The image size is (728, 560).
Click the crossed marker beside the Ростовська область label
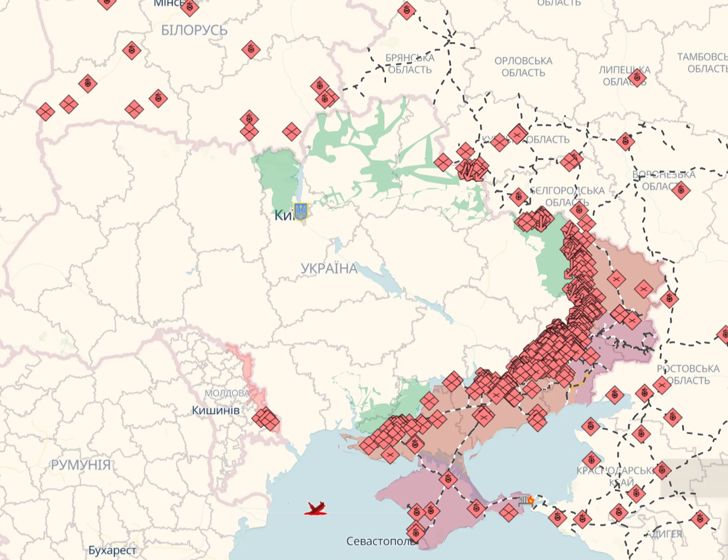coord(661,384)
